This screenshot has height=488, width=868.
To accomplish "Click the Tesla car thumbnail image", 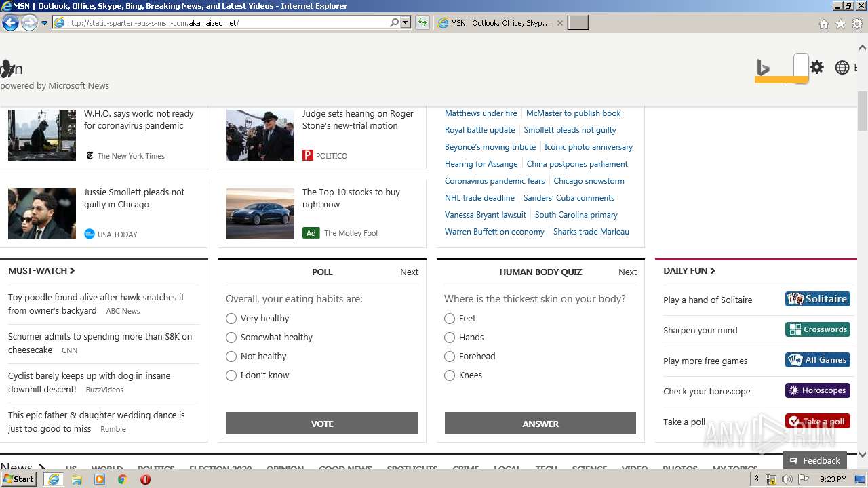I will tap(260, 213).
